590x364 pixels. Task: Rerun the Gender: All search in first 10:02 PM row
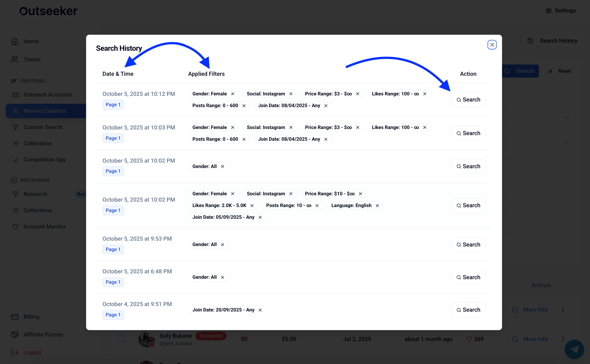[x=468, y=166]
